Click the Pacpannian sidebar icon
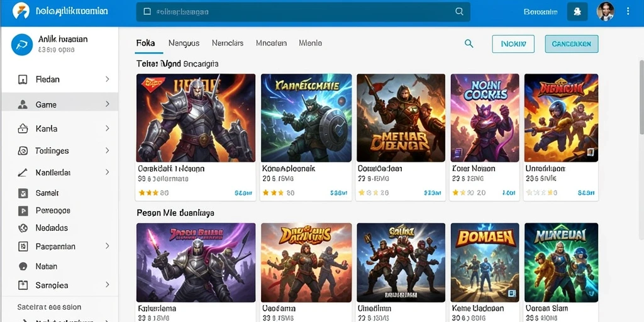Image resolution: width=644 pixels, height=322 pixels. 23,247
